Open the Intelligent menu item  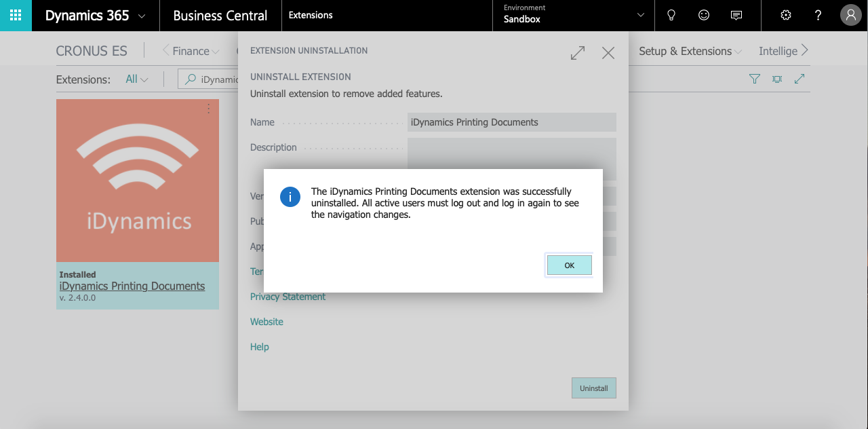pyautogui.click(x=778, y=51)
